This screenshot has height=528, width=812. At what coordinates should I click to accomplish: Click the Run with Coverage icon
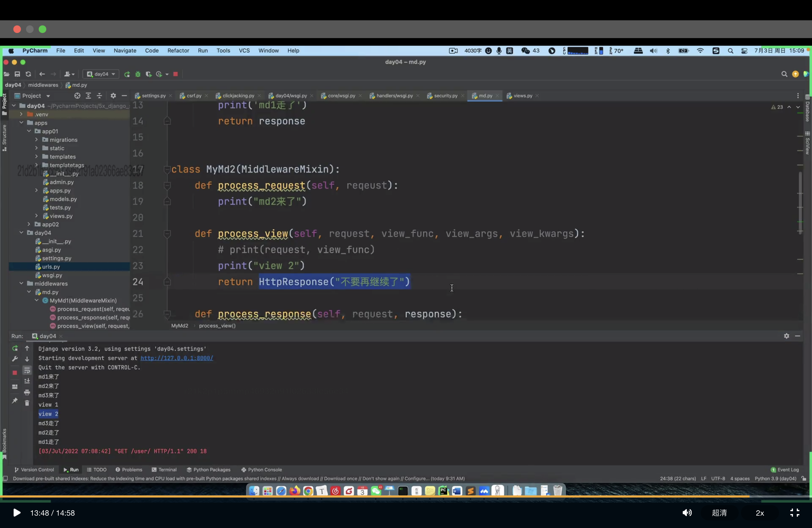pyautogui.click(x=148, y=74)
